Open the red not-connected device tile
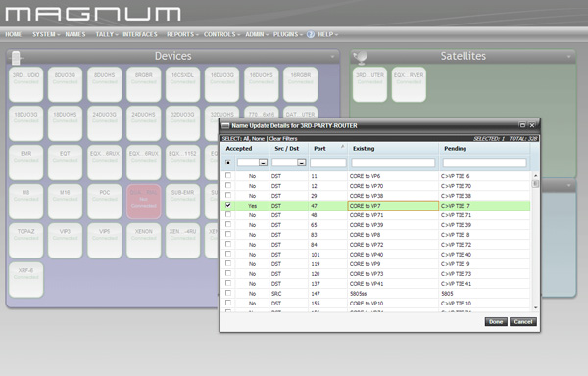Viewport: 588px width, 376px height. tap(144, 202)
